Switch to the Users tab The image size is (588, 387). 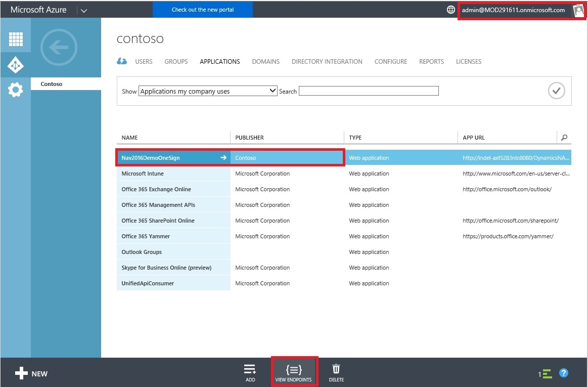144,62
